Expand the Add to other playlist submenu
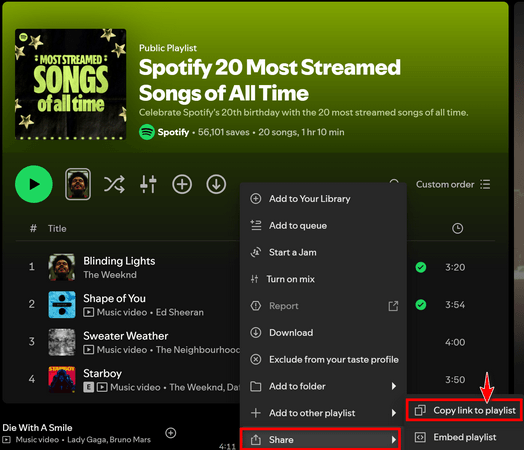 323,413
